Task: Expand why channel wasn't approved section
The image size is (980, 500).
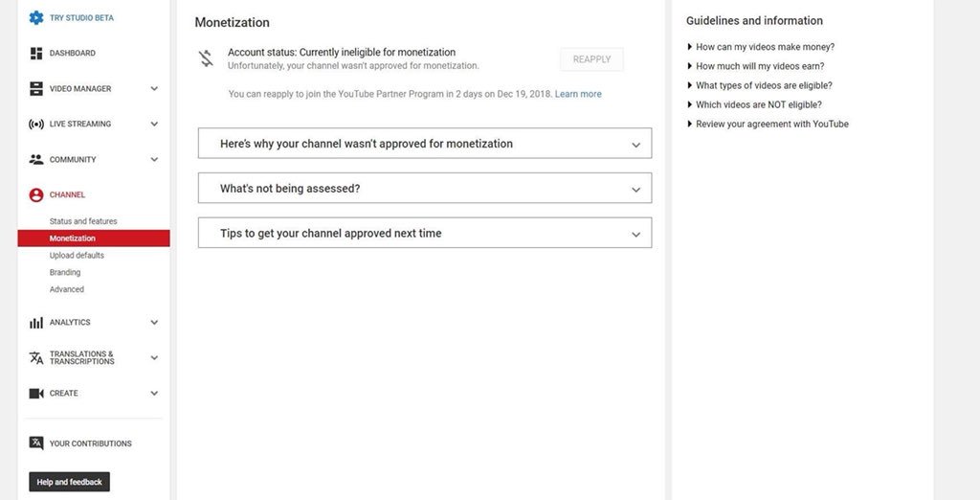Action: click(x=425, y=144)
